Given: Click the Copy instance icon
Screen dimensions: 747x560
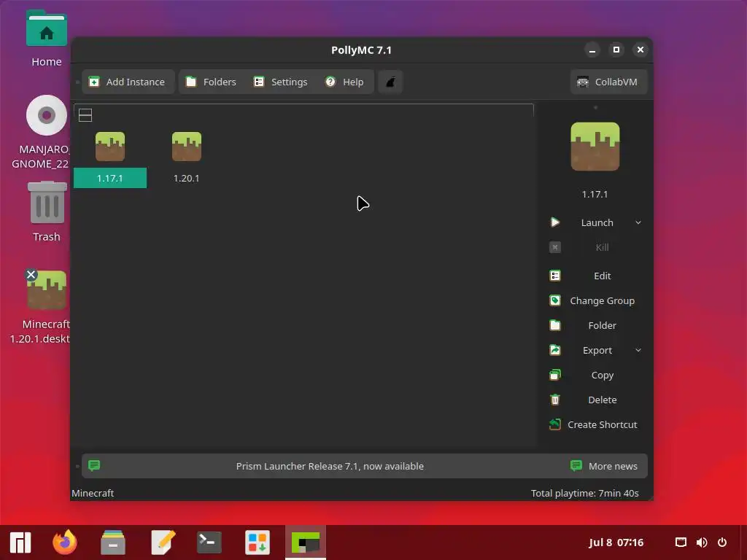Looking at the screenshot, I should pos(555,375).
